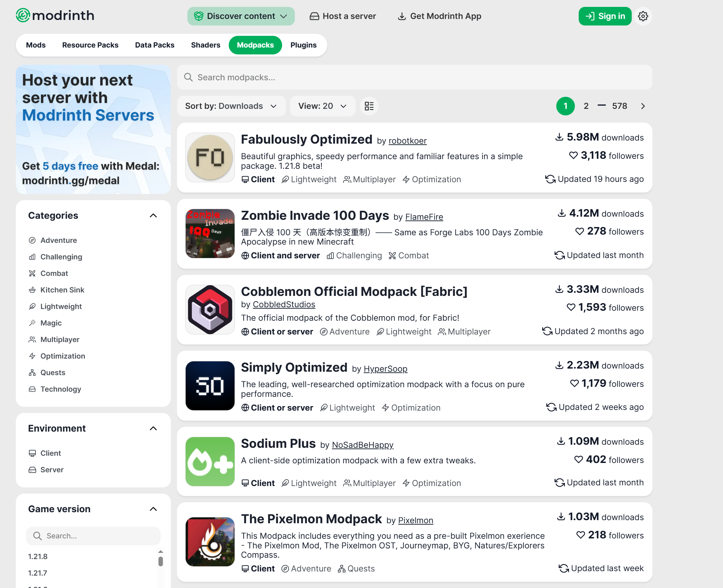Toggle the grid view layout icon

coord(369,106)
